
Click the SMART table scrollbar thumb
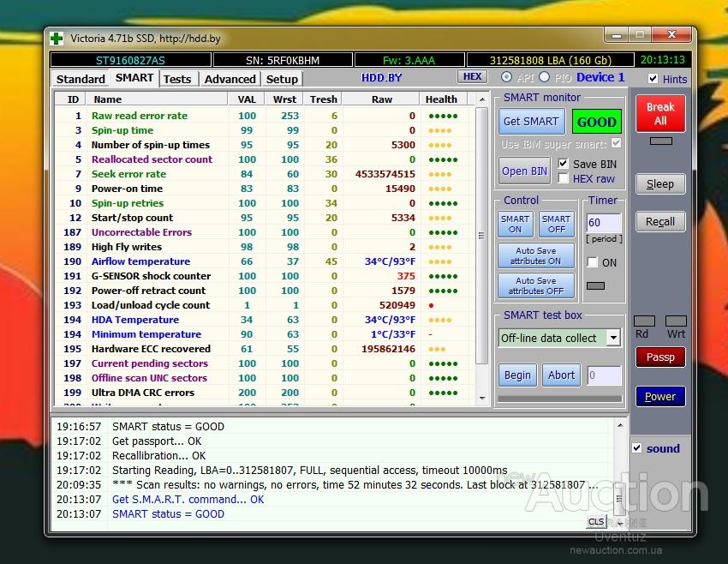pos(482,236)
